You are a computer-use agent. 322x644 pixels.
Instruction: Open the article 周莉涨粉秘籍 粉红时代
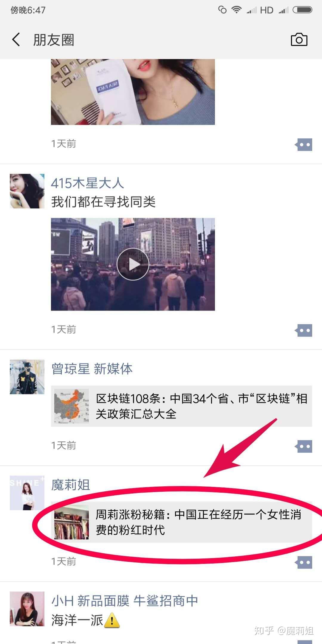tap(182, 522)
